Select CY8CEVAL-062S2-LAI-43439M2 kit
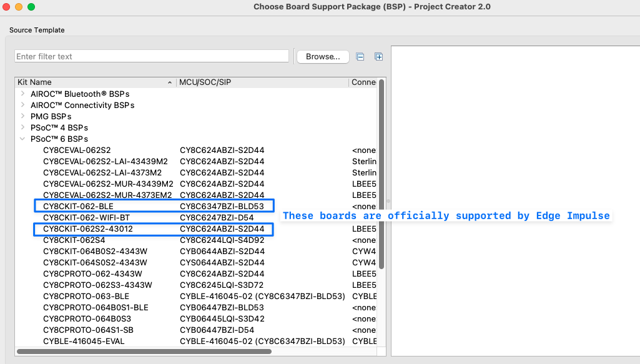The image size is (640, 364). click(106, 161)
